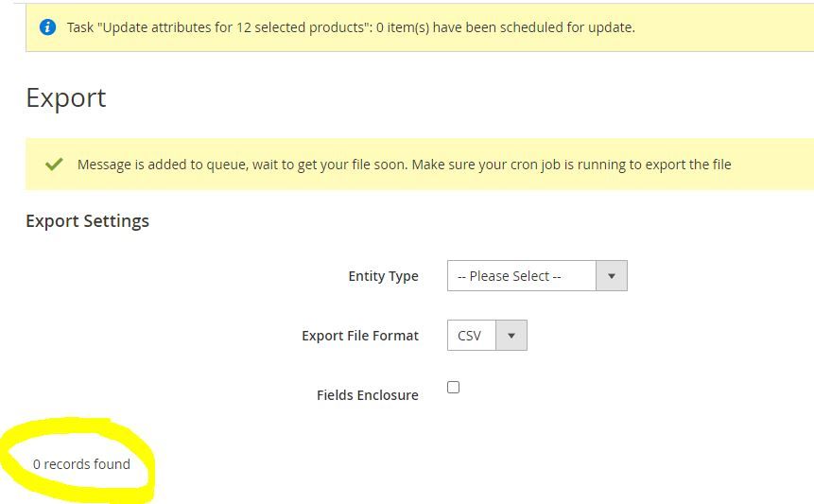814x504 pixels.
Task: Click the Export File Format arrow button
Action: point(511,336)
